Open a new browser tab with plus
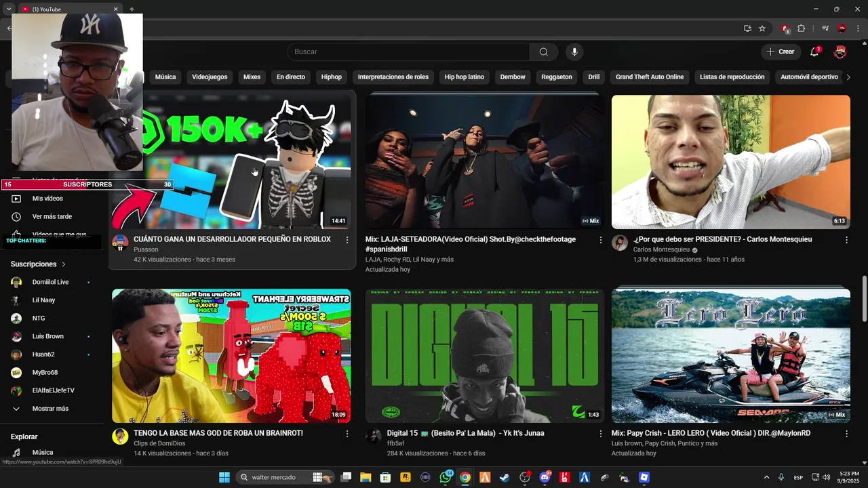The width and height of the screenshot is (868, 488). 132,9
